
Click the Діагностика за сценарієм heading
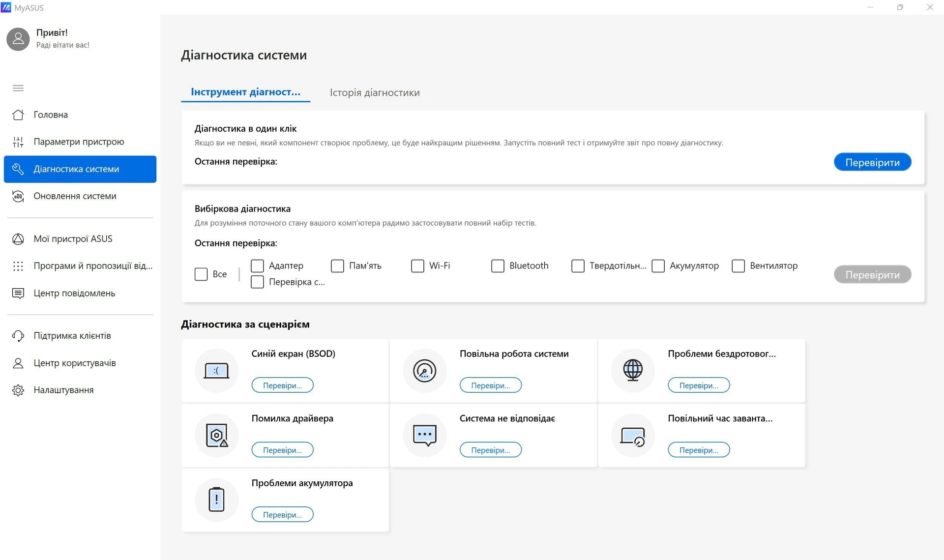tap(245, 324)
